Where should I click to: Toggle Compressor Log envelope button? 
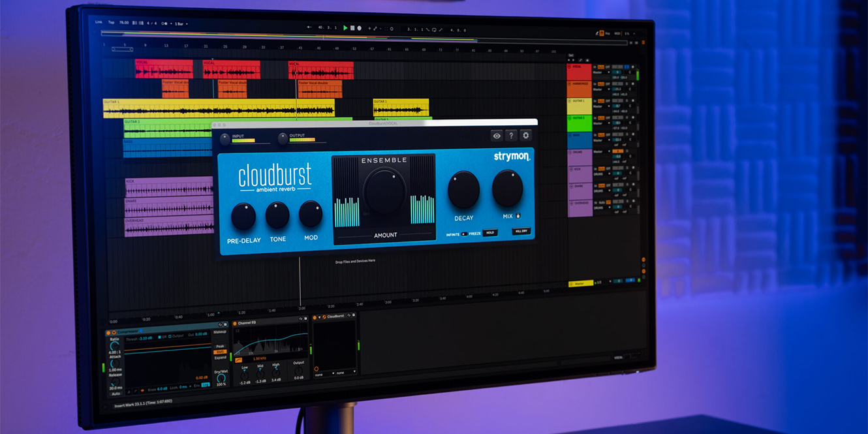point(205,385)
